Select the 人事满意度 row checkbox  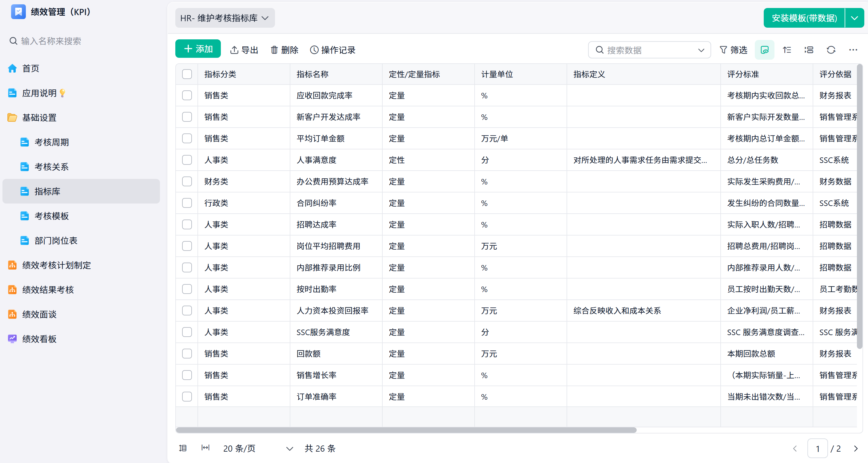pyautogui.click(x=187, y=160)
